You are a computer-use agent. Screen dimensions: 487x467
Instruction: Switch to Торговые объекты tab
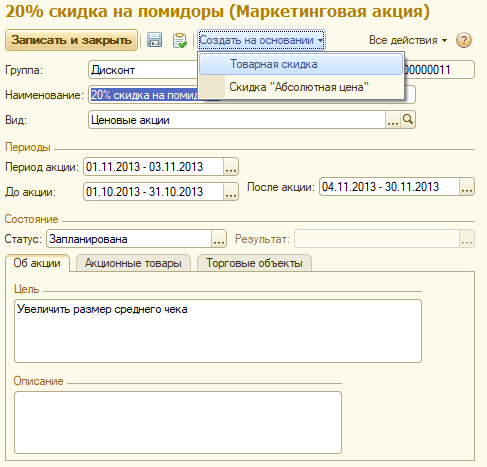pyautogui.click(x=254, y=263)
